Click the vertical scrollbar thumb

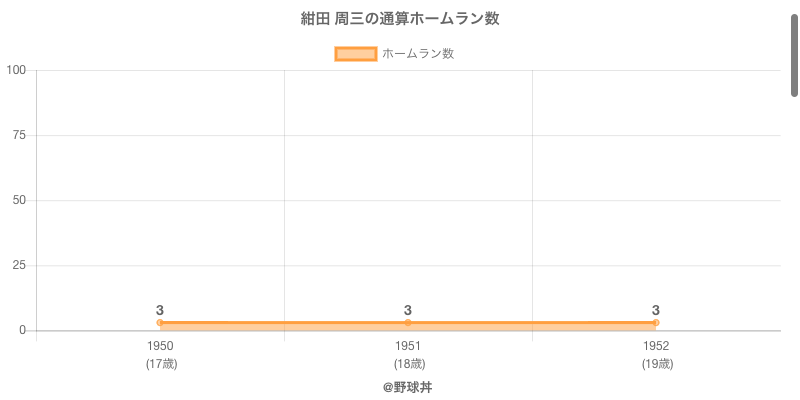[794, 56]
